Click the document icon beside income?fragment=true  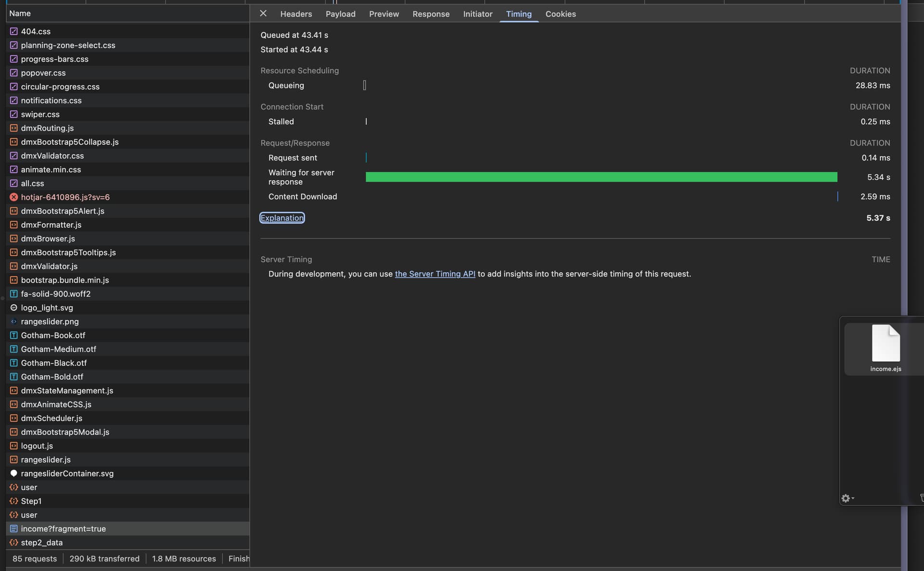point(13,529)
